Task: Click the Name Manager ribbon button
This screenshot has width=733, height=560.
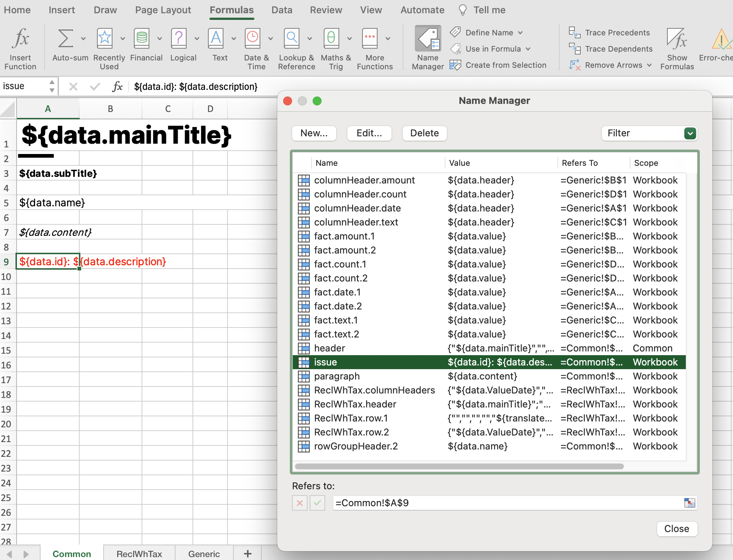Action: (428, 48)
